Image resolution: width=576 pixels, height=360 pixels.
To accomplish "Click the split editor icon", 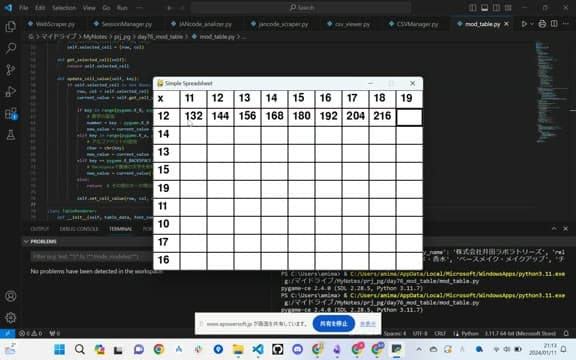I will (554, 24).
